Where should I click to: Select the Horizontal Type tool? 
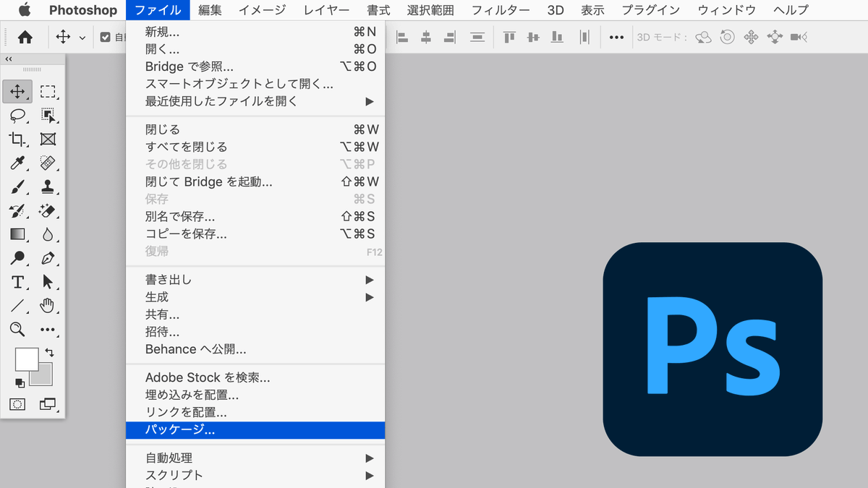pyautogui.click(x=17, y=282)
